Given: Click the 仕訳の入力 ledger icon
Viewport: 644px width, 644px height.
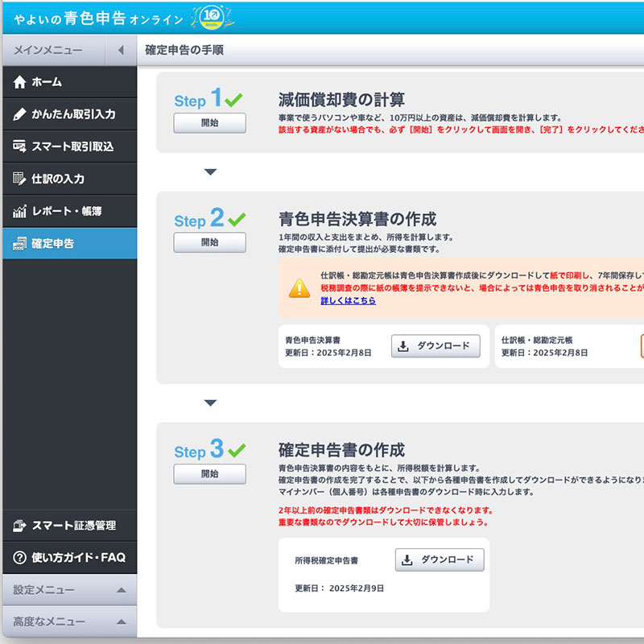Looking at the screenshot, I should [20, 179].
